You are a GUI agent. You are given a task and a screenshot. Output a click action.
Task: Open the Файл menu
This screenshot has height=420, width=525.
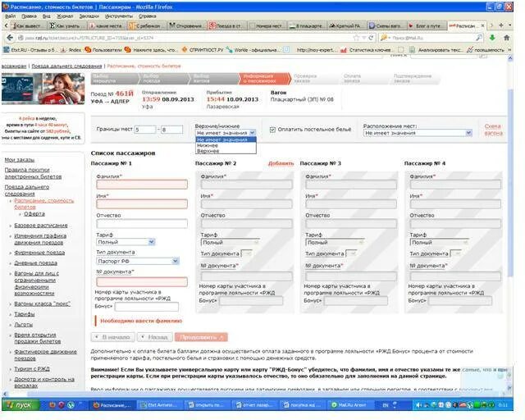[11, 16]
